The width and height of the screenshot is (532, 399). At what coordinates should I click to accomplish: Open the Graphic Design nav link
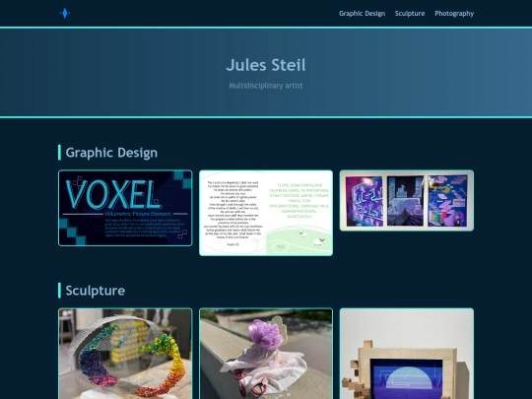[362, 14]
